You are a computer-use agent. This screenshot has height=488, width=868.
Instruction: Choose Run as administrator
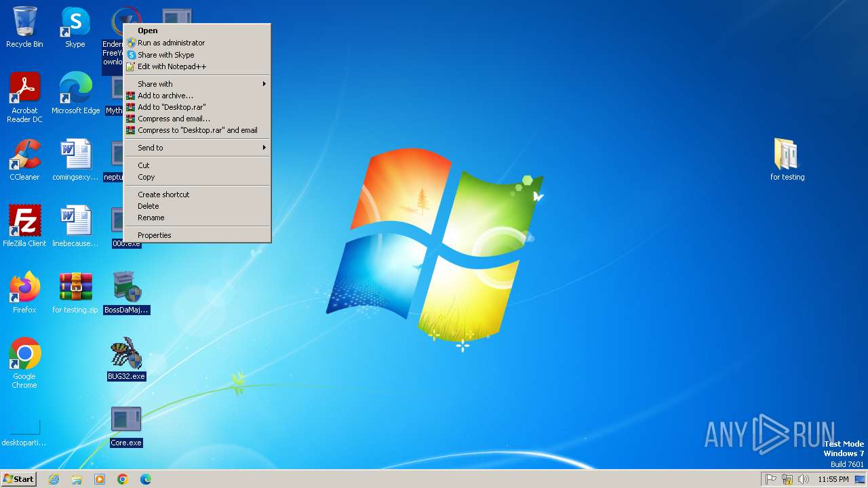(x=197, y=43)
